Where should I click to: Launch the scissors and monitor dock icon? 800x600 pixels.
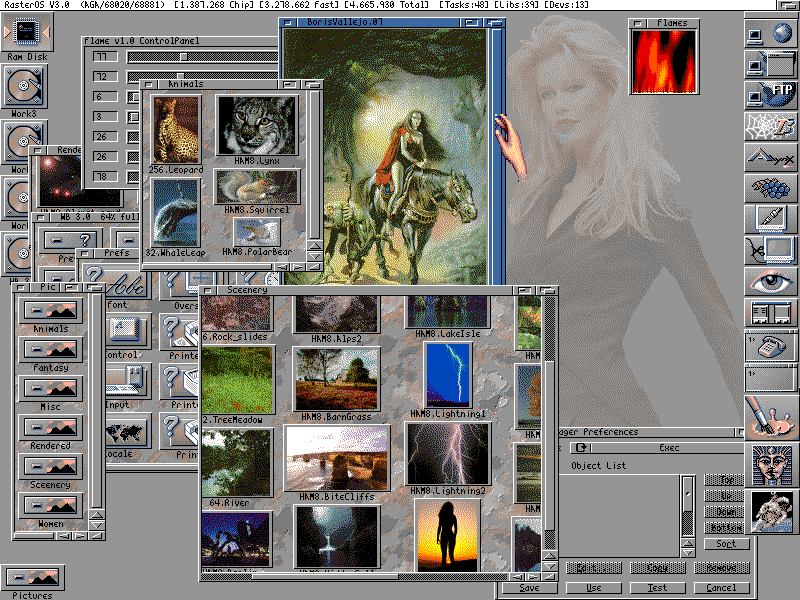(x=770, y=251)
